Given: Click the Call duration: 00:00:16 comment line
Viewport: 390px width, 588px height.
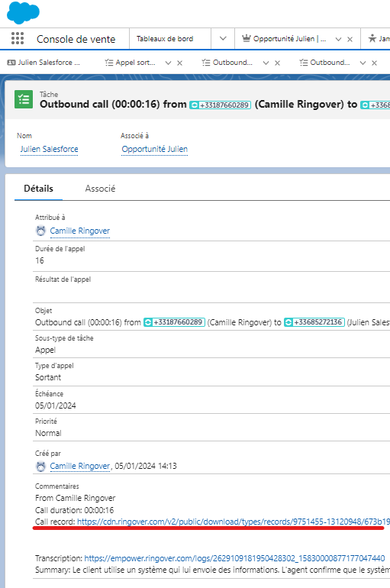Looking at the screenshot, I should pos(75,510).
